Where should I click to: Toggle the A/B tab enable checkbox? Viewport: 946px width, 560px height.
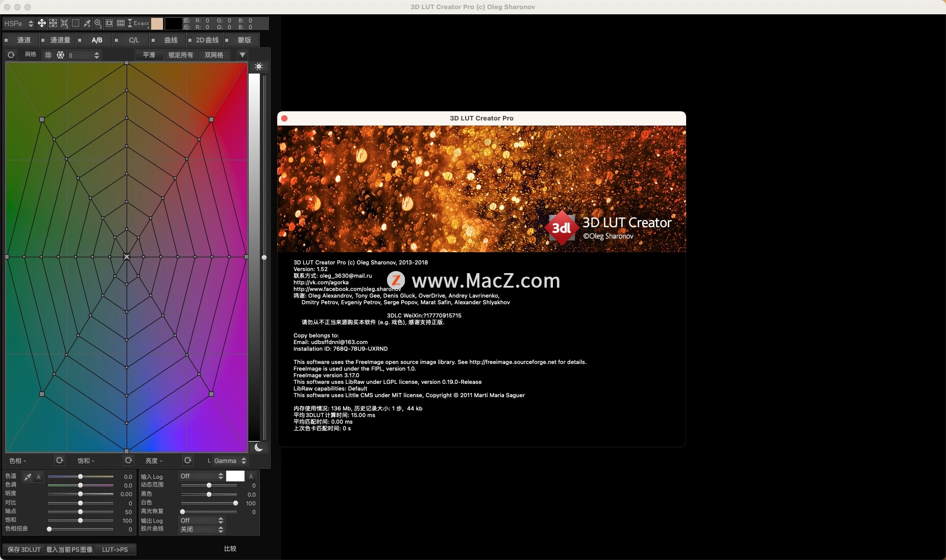coord(80,40)
